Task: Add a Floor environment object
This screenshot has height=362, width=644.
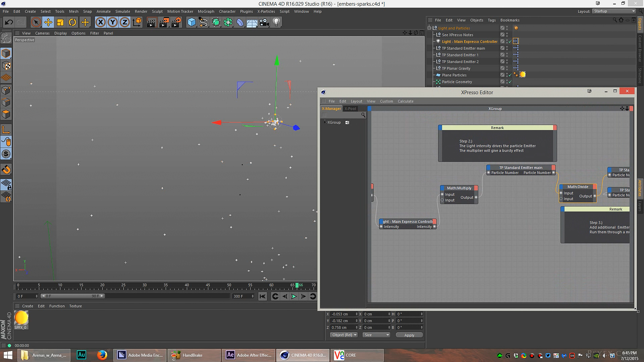Action: coord(252,22)
